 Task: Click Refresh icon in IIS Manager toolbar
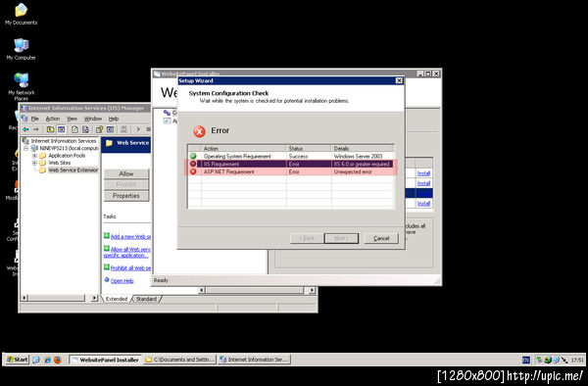(74, 129)
